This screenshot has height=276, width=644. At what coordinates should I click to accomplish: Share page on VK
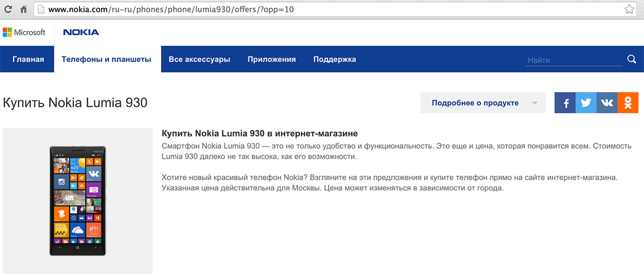click(x=607, y=103)
